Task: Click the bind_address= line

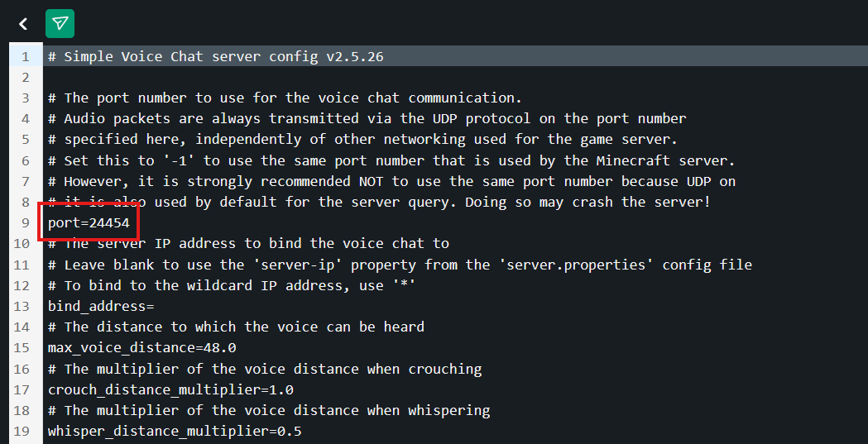Action: pyautogui.click(x=101, y=306)
